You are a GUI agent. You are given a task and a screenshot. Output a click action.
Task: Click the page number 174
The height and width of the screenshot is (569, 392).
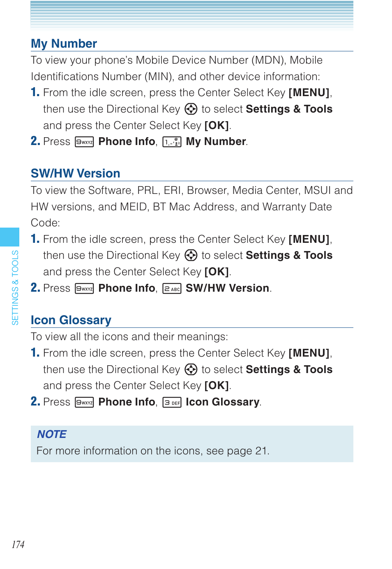pyautogui.click(x=18, y=544)
